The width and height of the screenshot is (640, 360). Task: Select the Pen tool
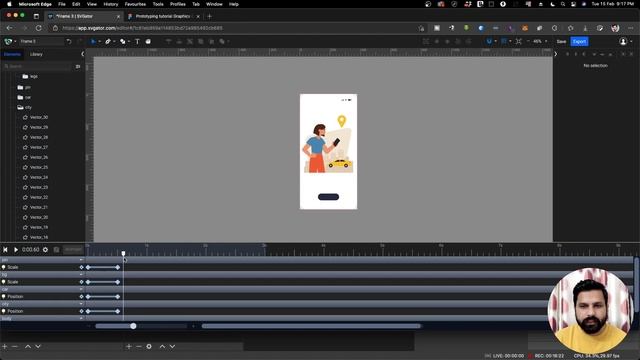coord(108,41)
